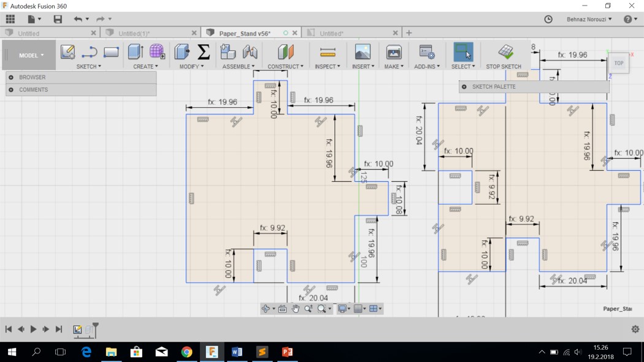Expand the CONSTRUCT menu
644x362 pixels.
click(285, 66)
